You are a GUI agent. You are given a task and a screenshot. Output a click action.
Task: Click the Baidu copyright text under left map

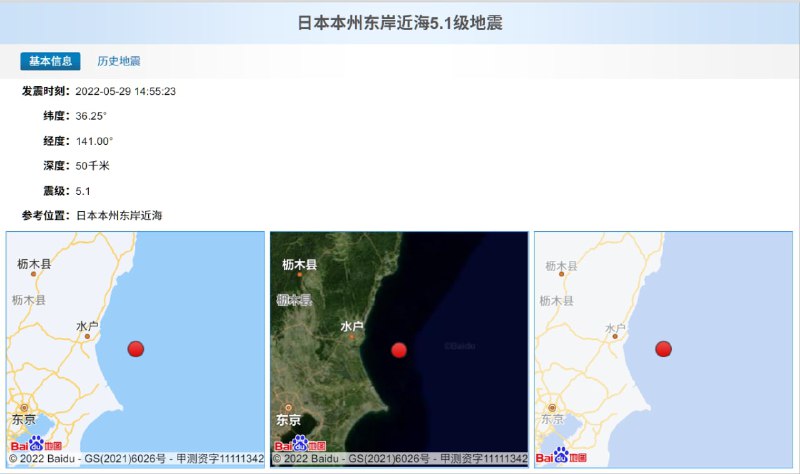[136, 459]
